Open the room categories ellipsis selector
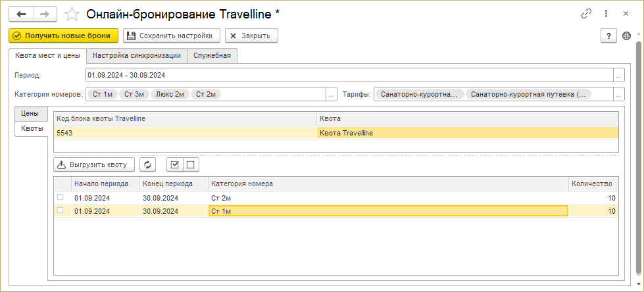Image resolution: width=644 pixels, height=292 pixels. coord(331,95)
